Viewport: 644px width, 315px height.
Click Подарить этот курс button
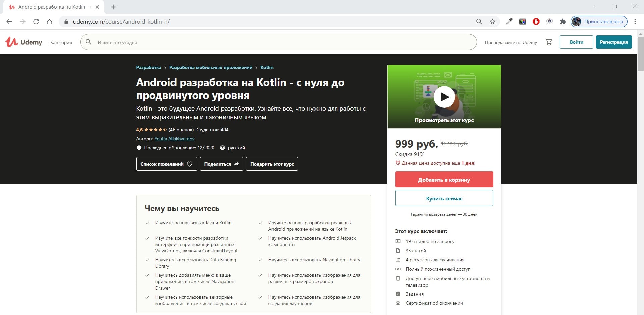click(272, 164)
